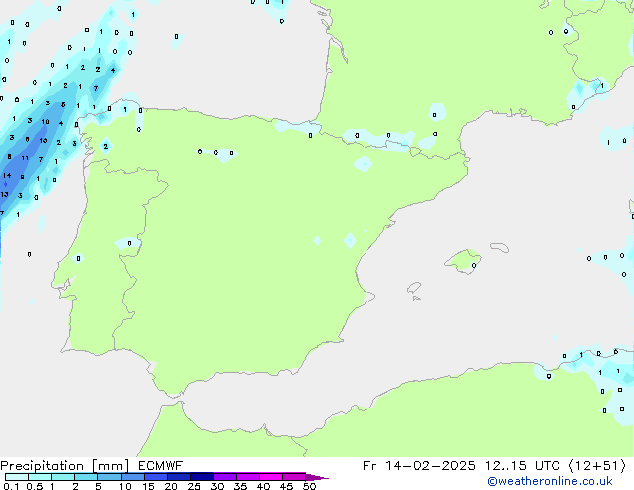Click the '25' legend scale label
The image size is (634, 490).
(x=194, y=486)
